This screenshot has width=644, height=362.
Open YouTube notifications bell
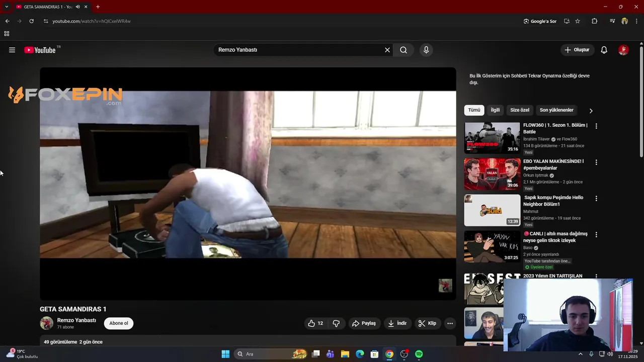(x=604, y=50)
